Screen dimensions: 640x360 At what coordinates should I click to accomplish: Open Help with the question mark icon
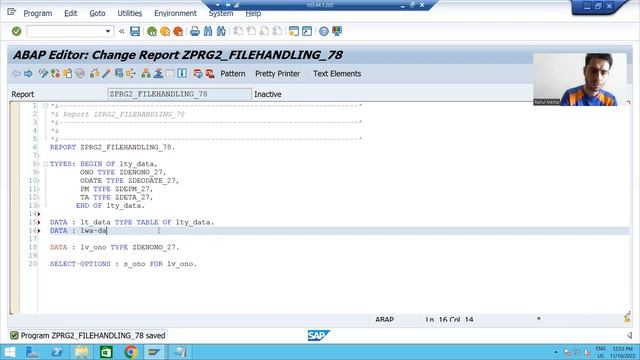tap(324, 31)
